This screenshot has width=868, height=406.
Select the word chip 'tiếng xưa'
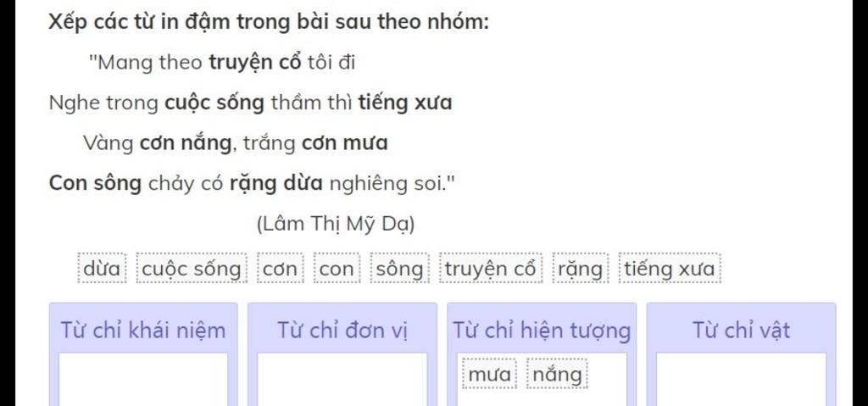click(x=670, y=269)
